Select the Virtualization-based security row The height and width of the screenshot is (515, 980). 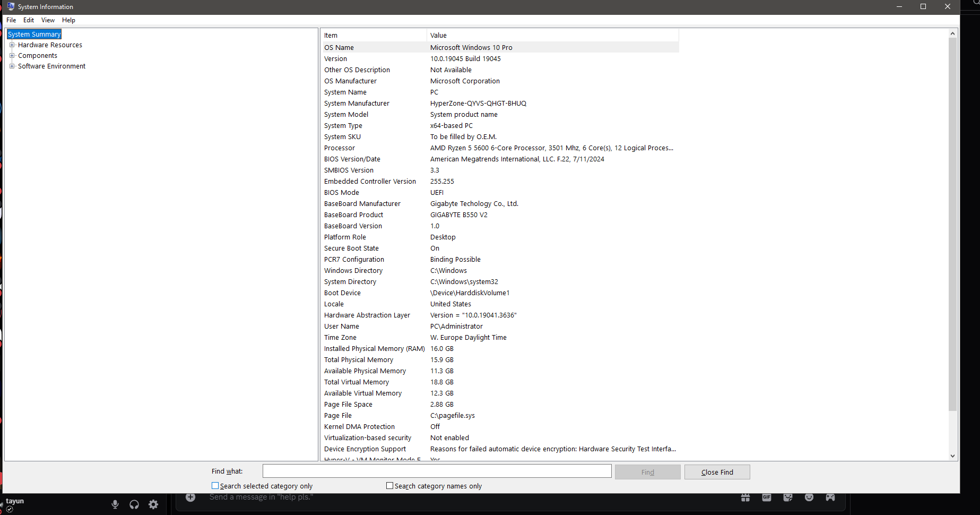(x=500, y=438)
